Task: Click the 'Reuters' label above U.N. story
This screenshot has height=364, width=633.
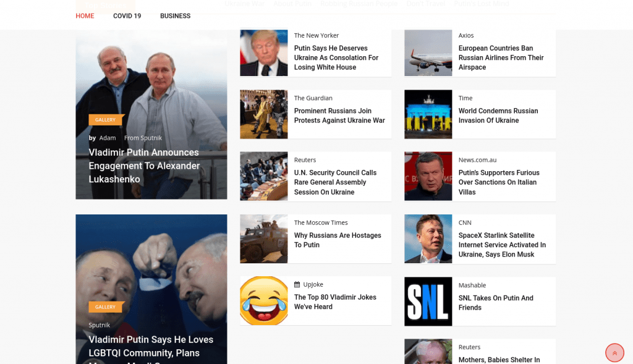Action: click(x=305, y=160)
